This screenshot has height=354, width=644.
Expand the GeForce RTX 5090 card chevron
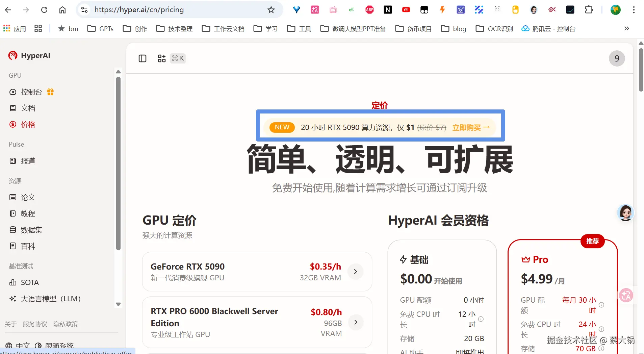pos(356,272)
